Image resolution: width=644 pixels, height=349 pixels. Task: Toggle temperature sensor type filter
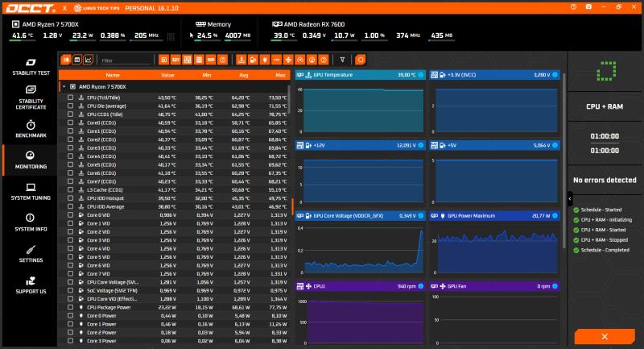(242, 60)
